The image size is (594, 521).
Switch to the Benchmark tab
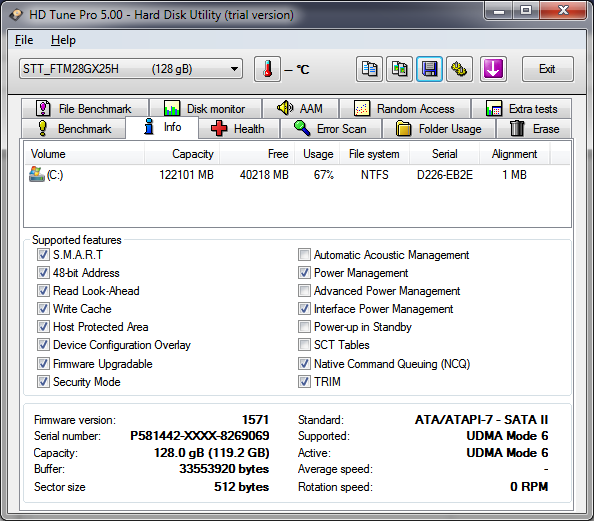pyautogui.click(x=73, y=129)
